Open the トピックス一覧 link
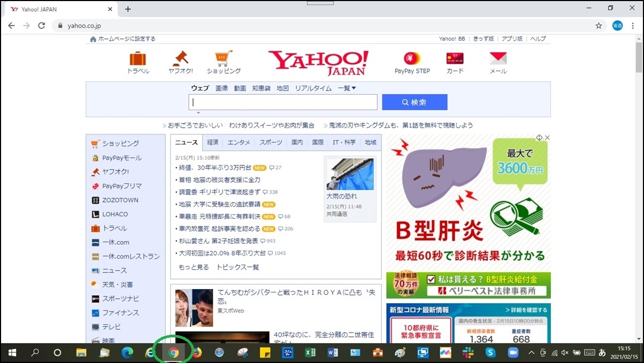 (x=237, y=267)
